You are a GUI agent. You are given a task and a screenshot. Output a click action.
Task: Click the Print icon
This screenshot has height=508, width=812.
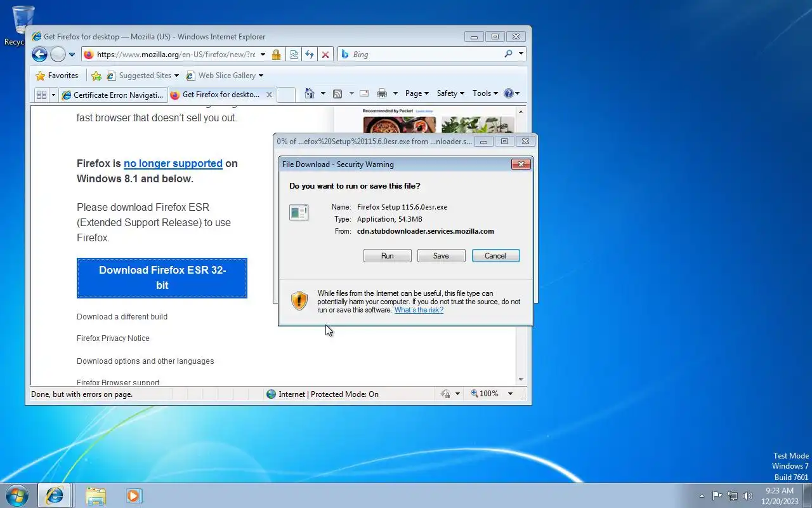pos(381,93)
